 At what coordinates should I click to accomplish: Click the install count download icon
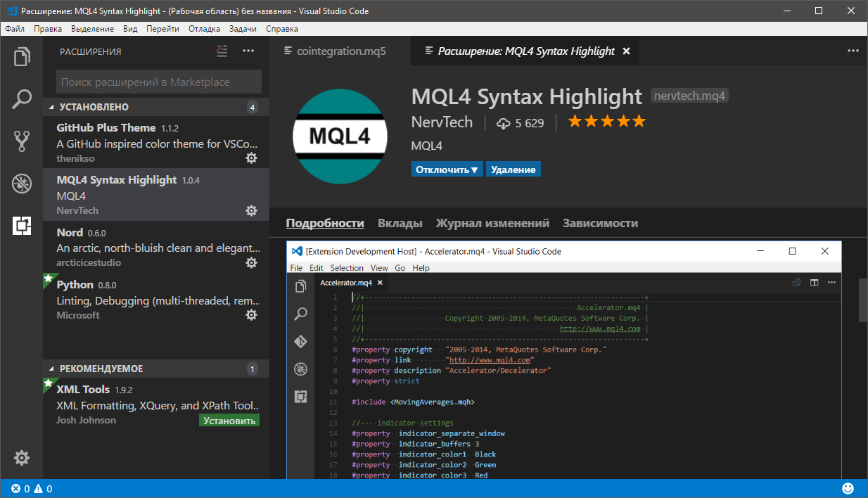[x=503, y=123]
